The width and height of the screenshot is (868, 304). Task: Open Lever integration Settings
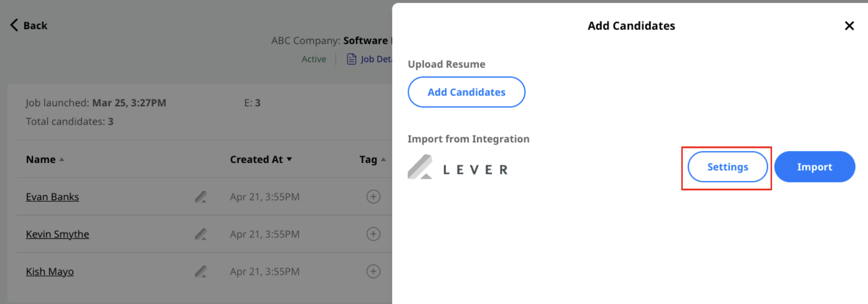click(727, 167)
